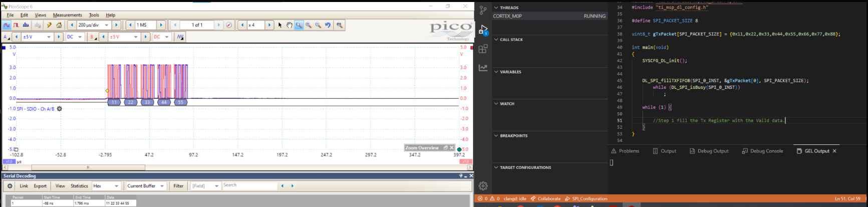Open Channel A DC coupling dropdown
The height and width of the screenshot is (207, 868).
(80, 37)
